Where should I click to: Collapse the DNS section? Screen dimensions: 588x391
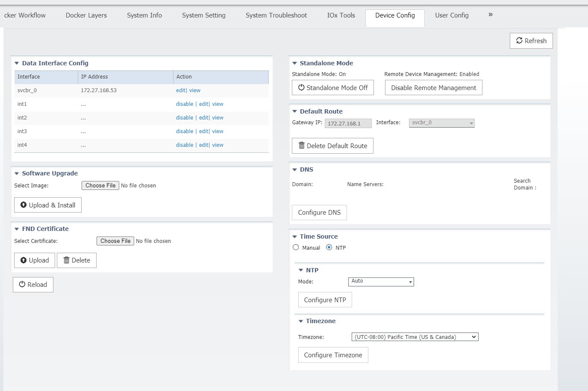294,169
